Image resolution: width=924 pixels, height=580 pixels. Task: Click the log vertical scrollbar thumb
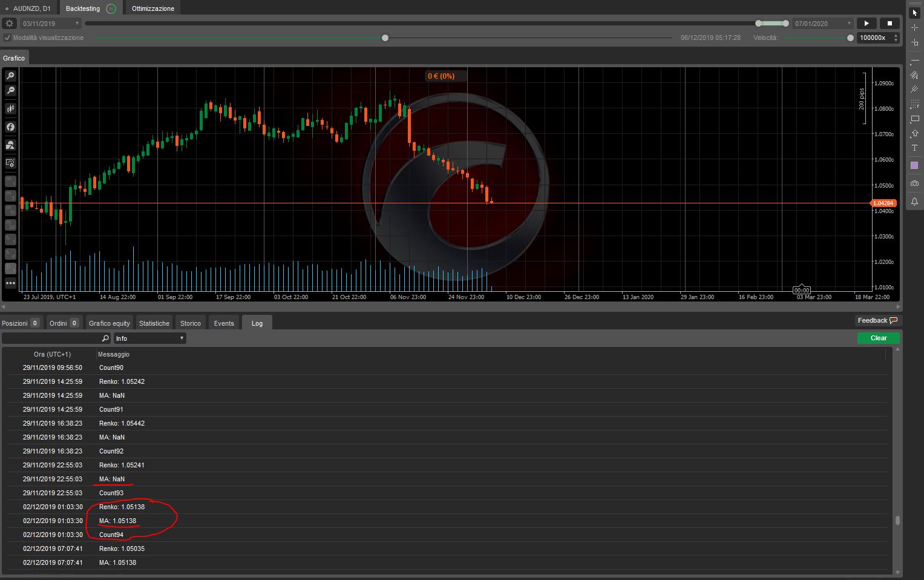pos(897,520)
